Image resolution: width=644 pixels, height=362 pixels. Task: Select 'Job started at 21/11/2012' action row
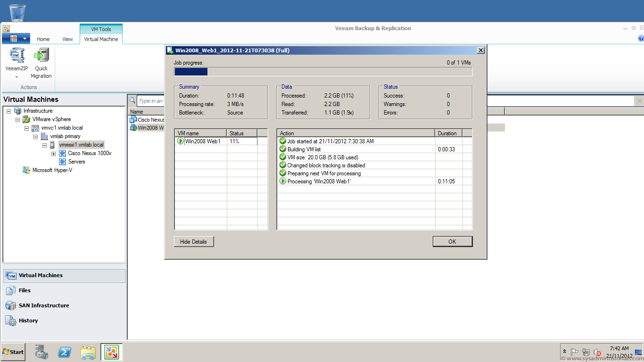(374, 141)
